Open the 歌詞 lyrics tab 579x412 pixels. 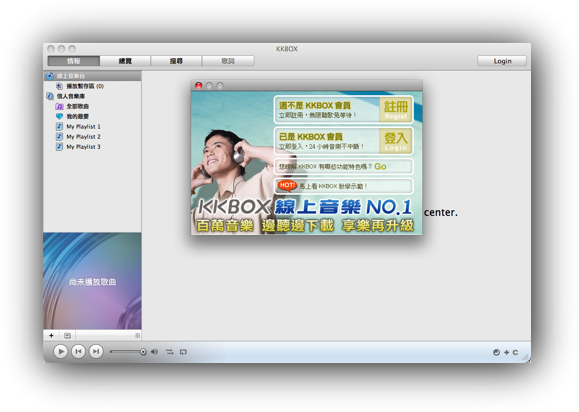[x=228, y=61]
